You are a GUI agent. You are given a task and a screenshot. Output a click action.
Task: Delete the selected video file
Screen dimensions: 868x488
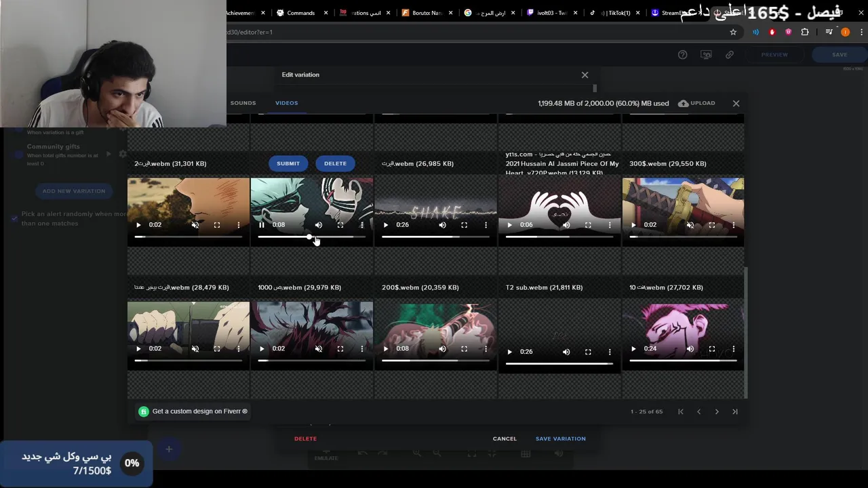[x=335, y=163]
